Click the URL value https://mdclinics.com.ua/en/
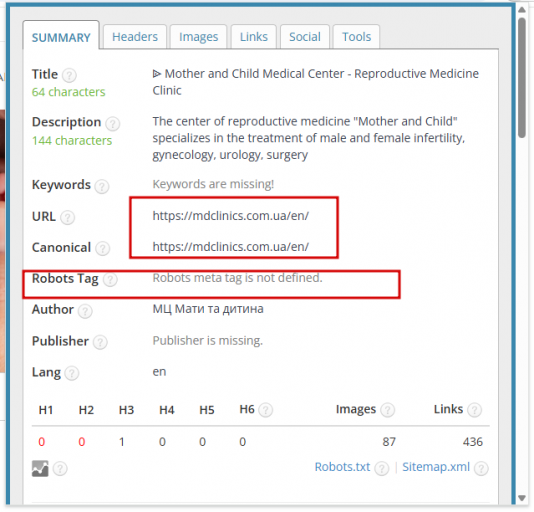Viewport: 534px width, 512px height. (231, 216)
